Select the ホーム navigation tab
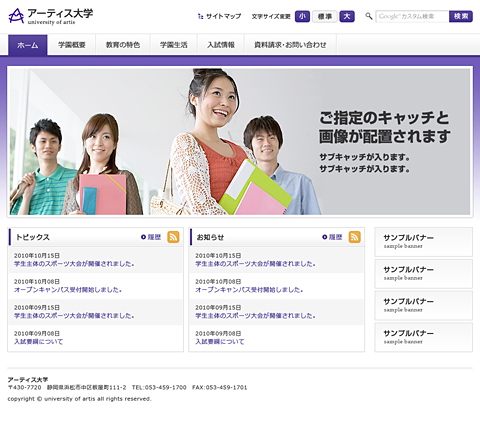The width and height of the screenshot is (480, 423). [28, 45]
